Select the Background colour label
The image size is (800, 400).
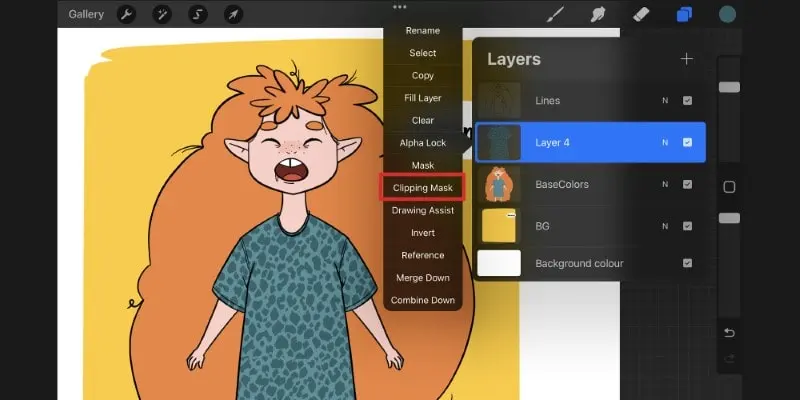coord(579,263)
